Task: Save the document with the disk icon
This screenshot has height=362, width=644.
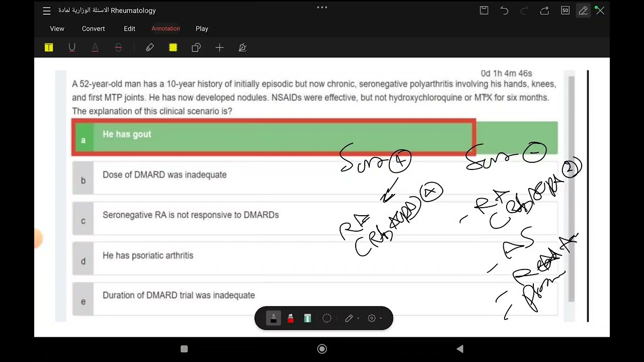Action: (484, 11)
